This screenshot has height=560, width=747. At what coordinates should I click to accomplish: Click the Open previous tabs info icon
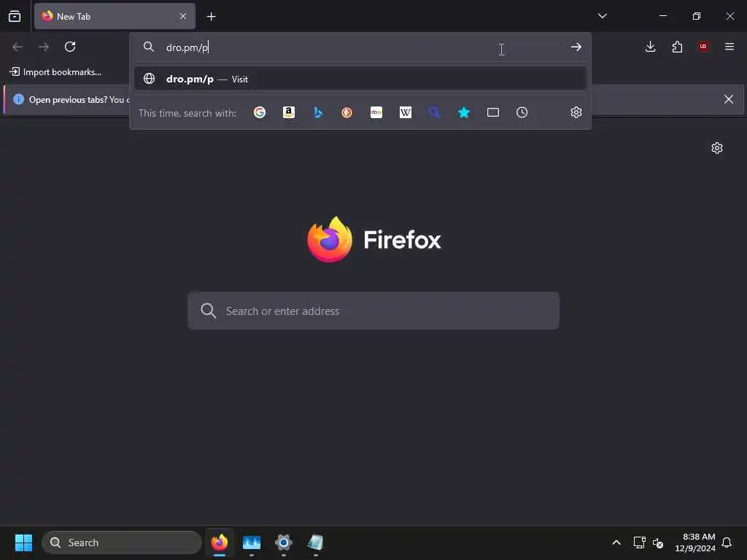(x=18, y=99)
